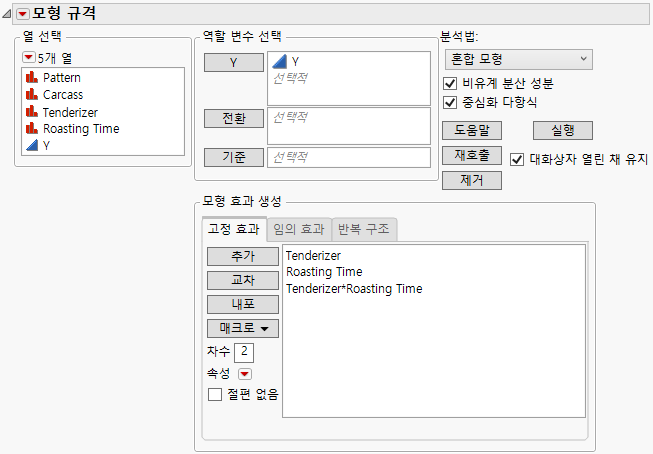Select the Tenderizer effect in fixed effects list

[313, 255]
